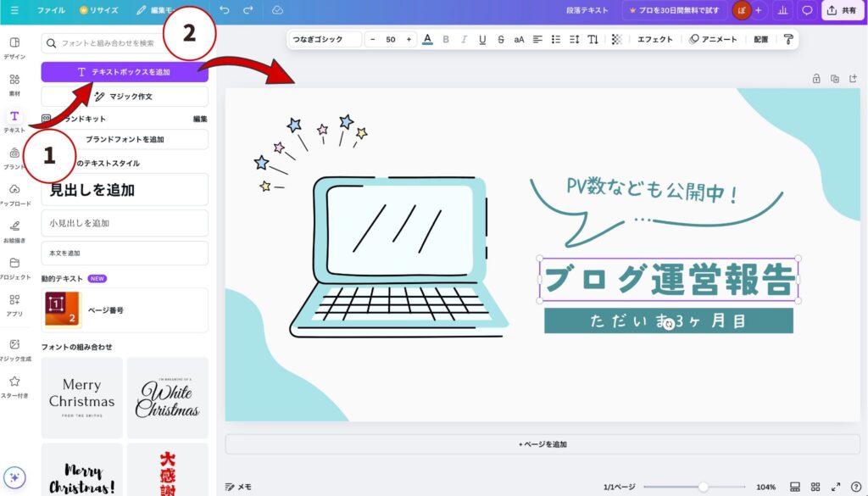Toggle uppercase aA formatting

coord(519,39)
